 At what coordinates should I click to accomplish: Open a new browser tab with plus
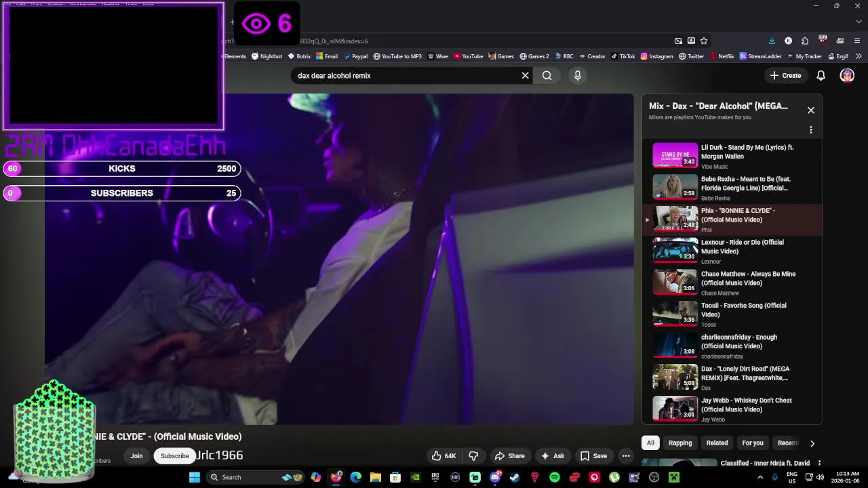click(x=232, y=22)
